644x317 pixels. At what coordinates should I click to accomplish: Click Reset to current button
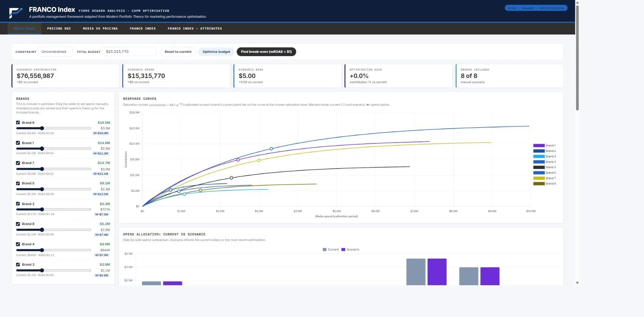click(178, 52)
